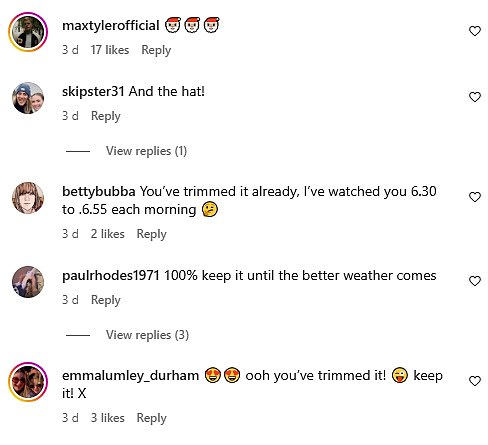Open maxtylerofficial's profile picture
Viewport: 488px width, 445px height.
[28, 32]
